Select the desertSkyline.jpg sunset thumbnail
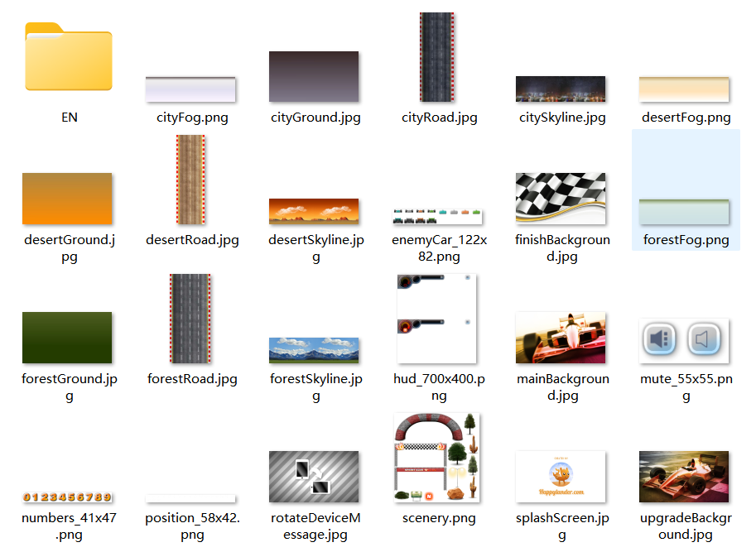 [314, 212]
